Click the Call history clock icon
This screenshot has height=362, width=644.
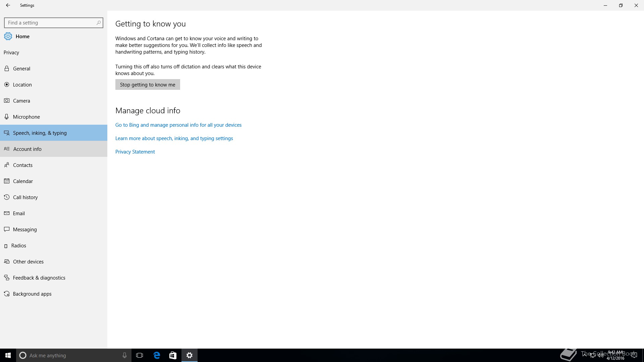(x=6, y=197)
